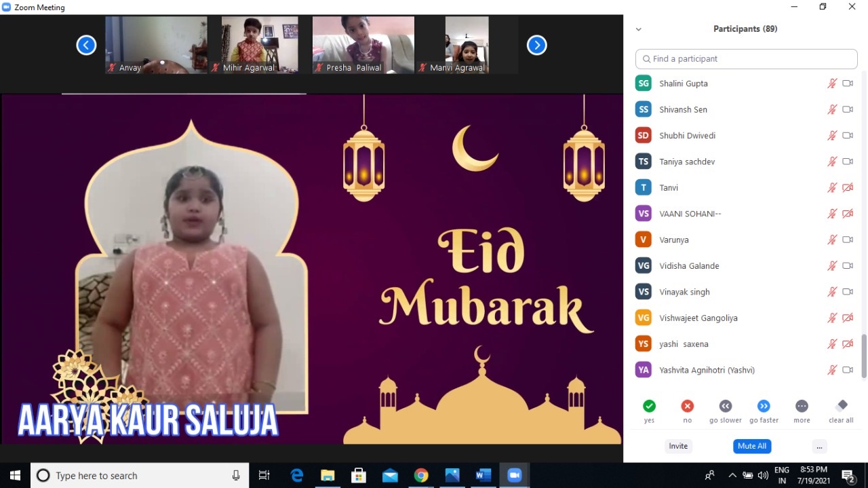Open Microsoft Word from the taskbar
868x488 pixels.
pos(484,476)
